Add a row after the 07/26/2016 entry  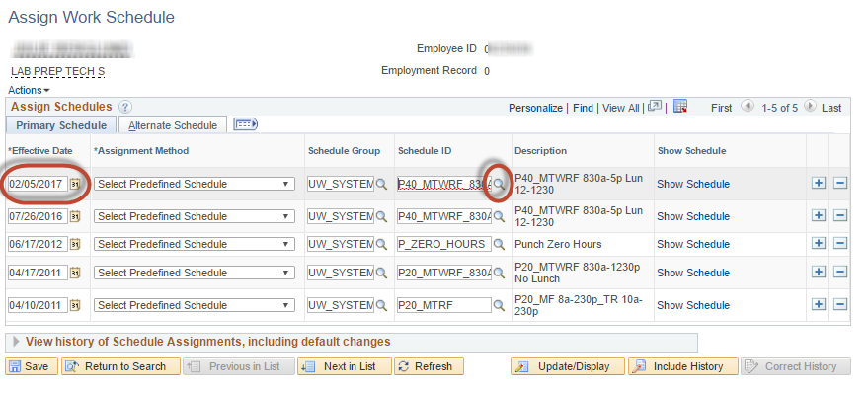tap(819, 216)
